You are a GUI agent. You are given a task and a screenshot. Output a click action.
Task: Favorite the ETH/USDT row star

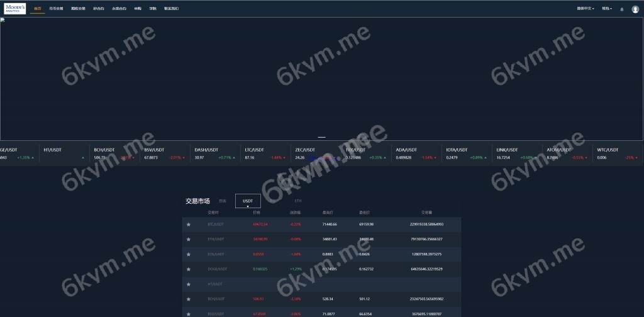tap(189, 240)
